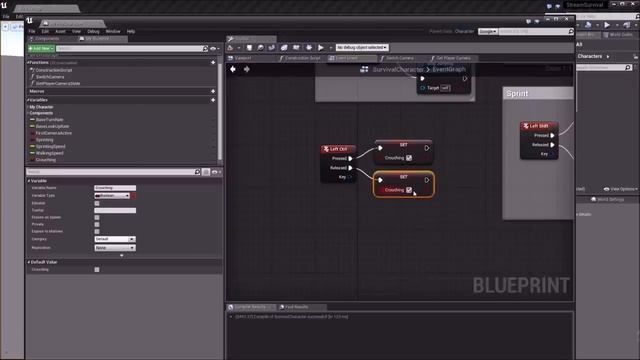Collapse the Variables section
The image size is (640, 360).
pos(29,100)
